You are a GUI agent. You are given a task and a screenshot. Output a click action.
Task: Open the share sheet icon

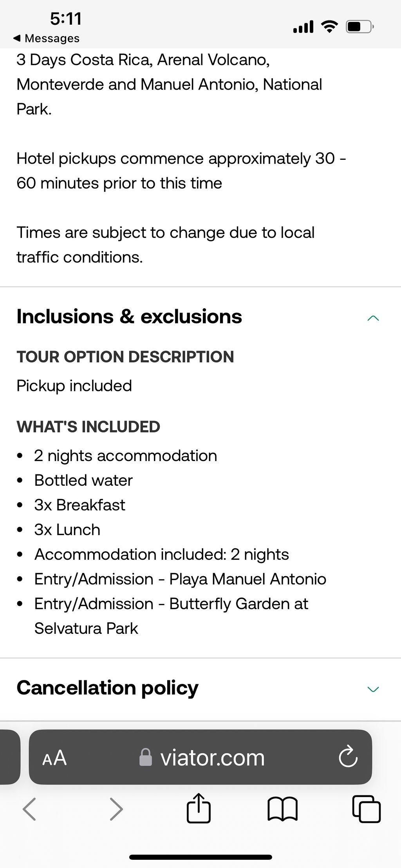point(199,808)
